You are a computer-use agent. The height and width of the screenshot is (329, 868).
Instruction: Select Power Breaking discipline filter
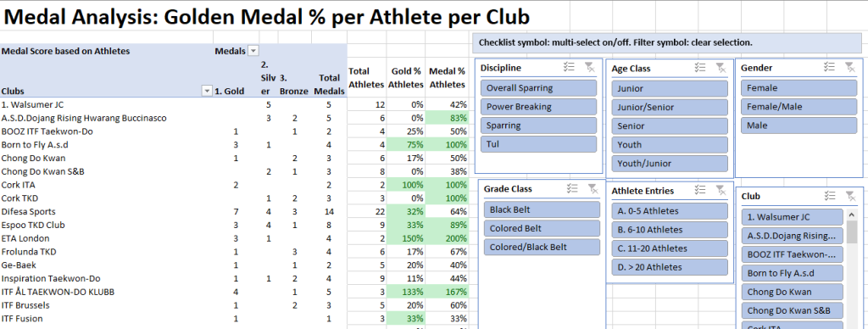(x=538, y=107)
